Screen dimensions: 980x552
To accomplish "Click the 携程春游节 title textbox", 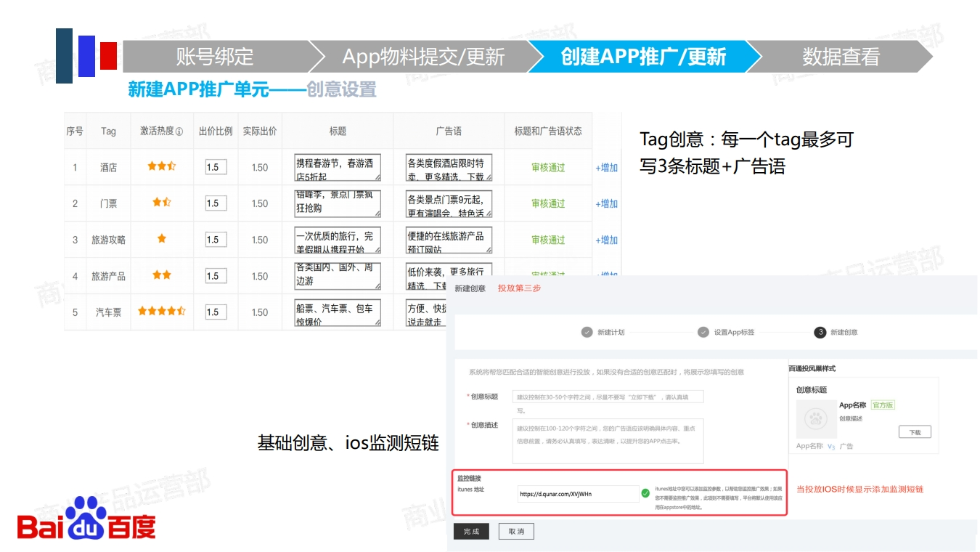I will [338, 167].
